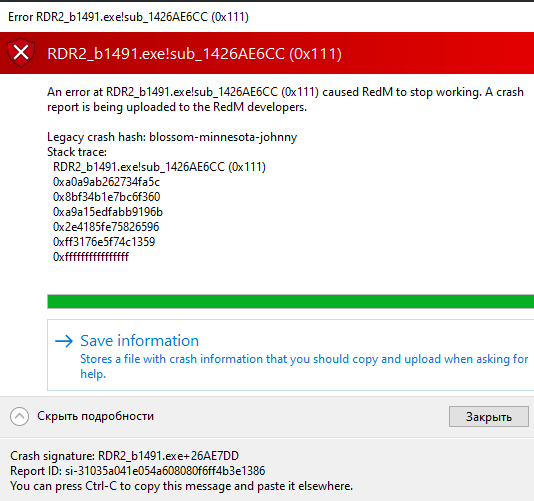Viewport: 534px width, 501px height.
Task: Click the Скрыть подробности label
Action: click(95, 416)
